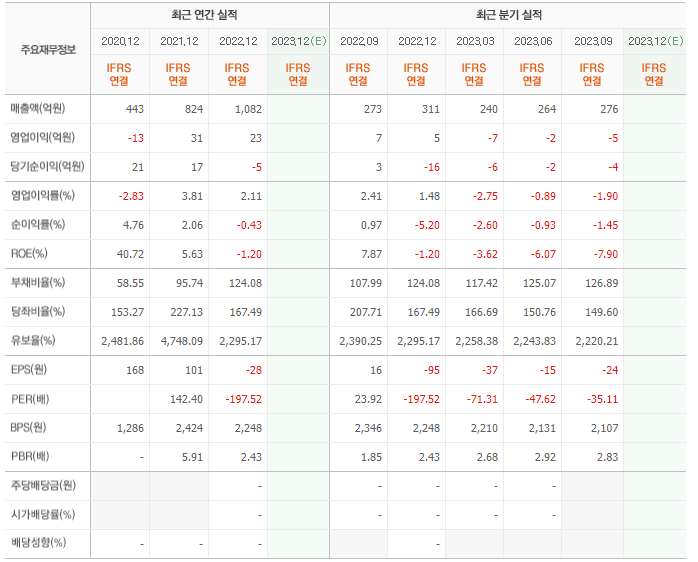
Task: Click the 2,481.86 reserve ratio value
Action: pos(123,342)
